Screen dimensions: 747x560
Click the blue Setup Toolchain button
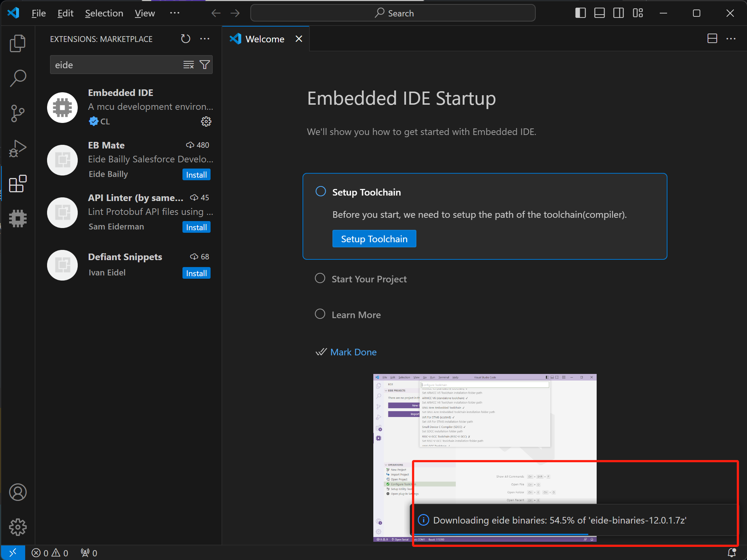point(374,239)
